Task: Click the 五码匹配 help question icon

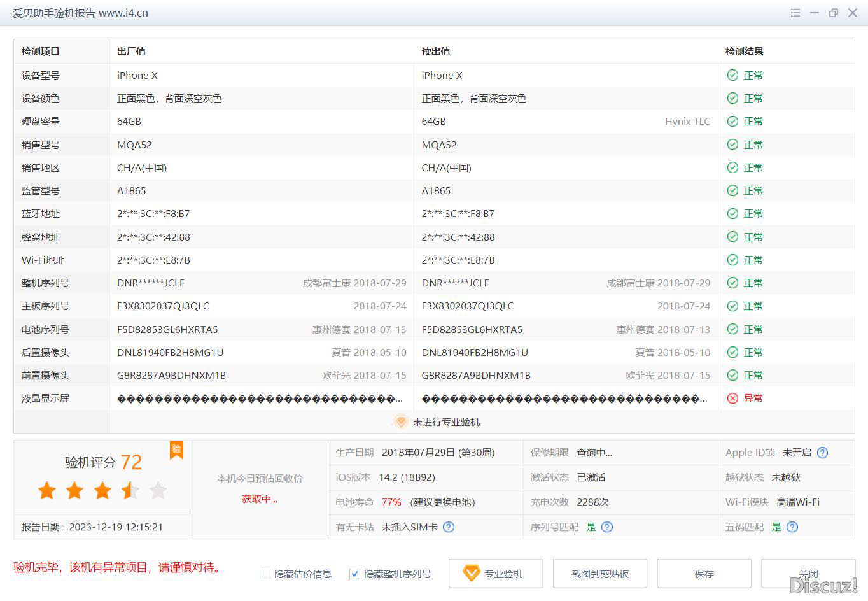Action: pos(792,527)
